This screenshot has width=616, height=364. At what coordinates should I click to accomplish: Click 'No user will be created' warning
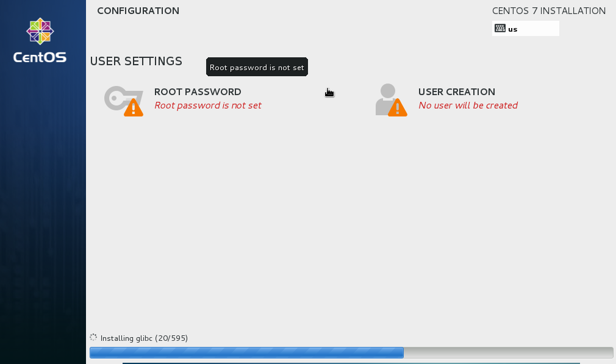(x=468, y=105)
